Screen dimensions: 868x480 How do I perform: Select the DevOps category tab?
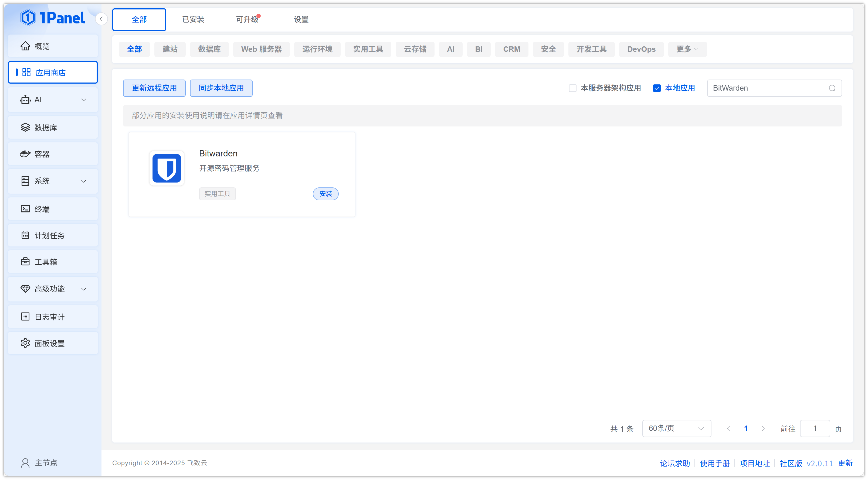click(641, 49)
